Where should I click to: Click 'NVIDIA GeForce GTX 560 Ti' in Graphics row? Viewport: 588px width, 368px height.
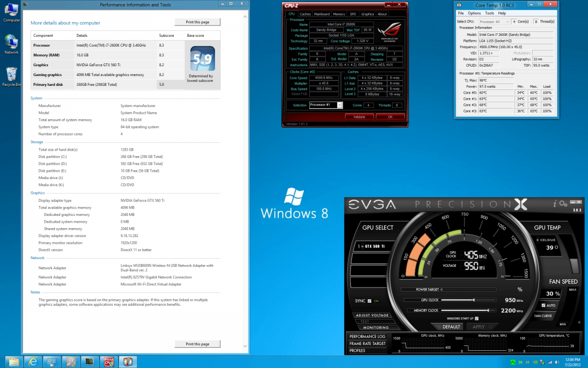coord(99,65)
